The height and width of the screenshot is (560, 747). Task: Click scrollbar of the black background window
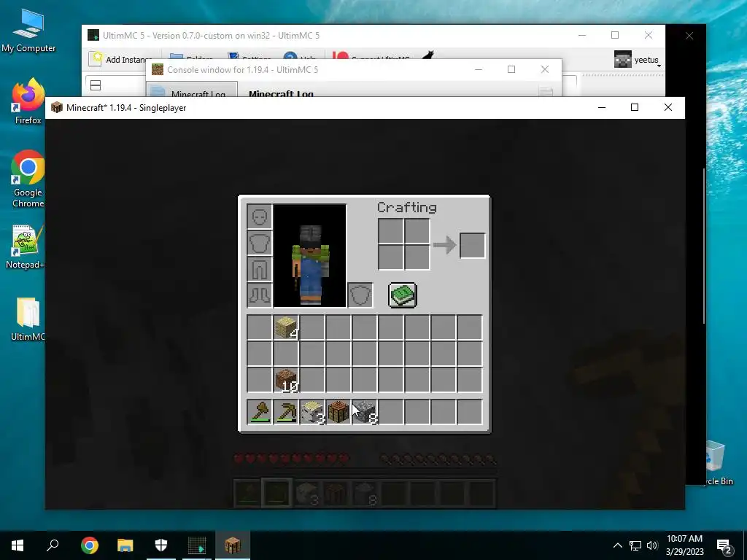click(x=704, y=245)
